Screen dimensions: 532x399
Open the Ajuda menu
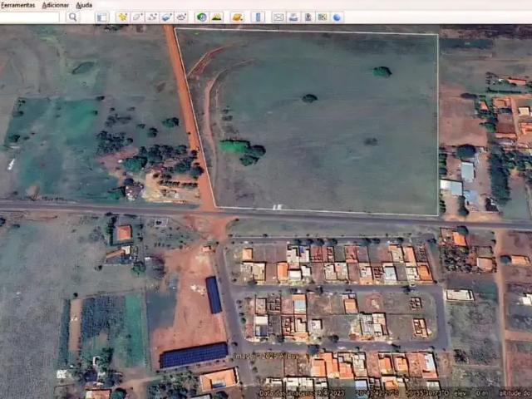(84, 5)
